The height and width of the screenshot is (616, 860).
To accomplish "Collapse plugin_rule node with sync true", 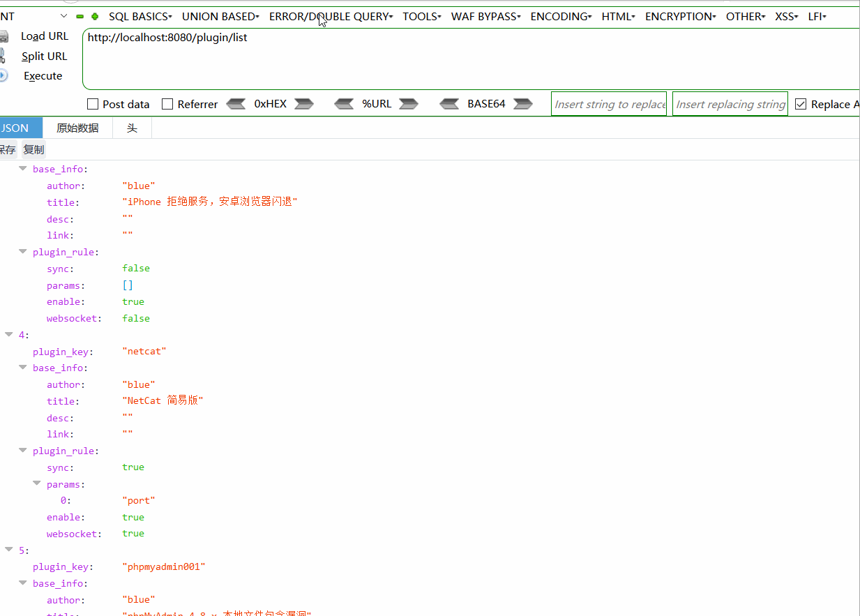I will pyautogui.click(x=24, y=451).
